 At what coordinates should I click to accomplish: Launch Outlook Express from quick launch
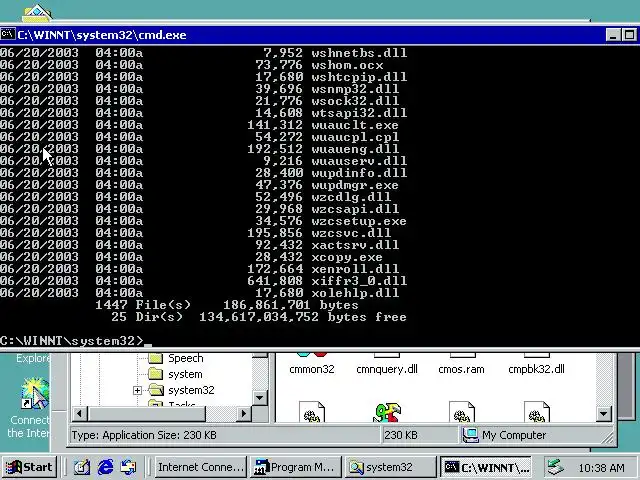pyautogui.click(x=129, y=467)
